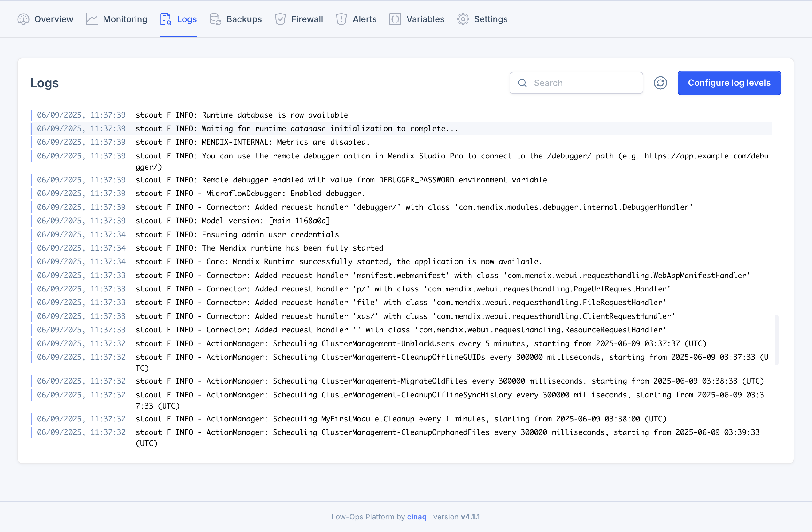Open Settings via the gear icon
The image size is (812, 532).
(463, 19)
